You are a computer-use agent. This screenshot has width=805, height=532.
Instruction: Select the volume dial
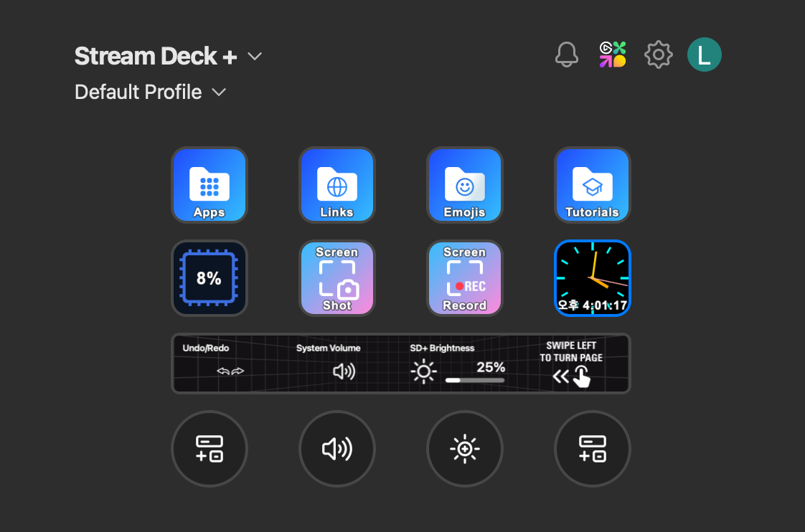click(337, 449)
